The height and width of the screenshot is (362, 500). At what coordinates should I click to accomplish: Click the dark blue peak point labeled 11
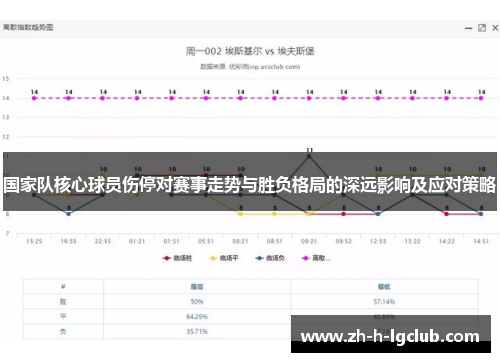click(x=309, y=156)
